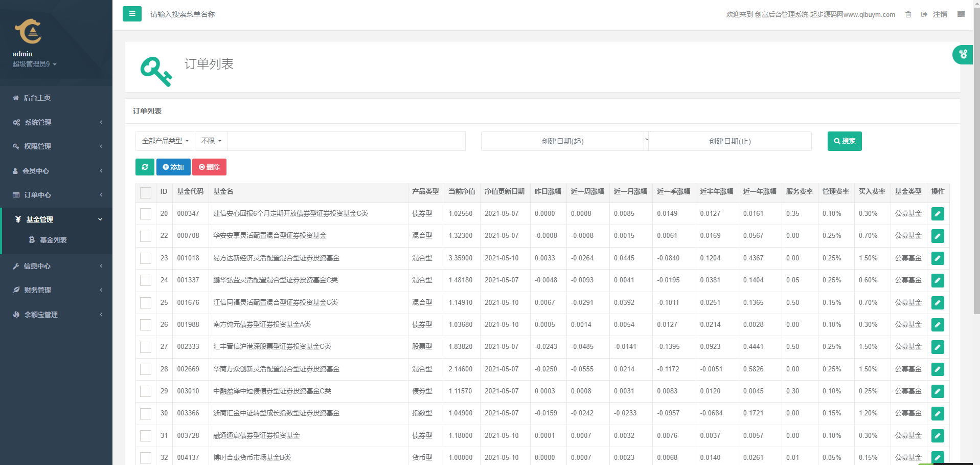Open the 不限 filter dropdown
The height and width of the screenshot is (465, 980).
click(x=211, y=141)
